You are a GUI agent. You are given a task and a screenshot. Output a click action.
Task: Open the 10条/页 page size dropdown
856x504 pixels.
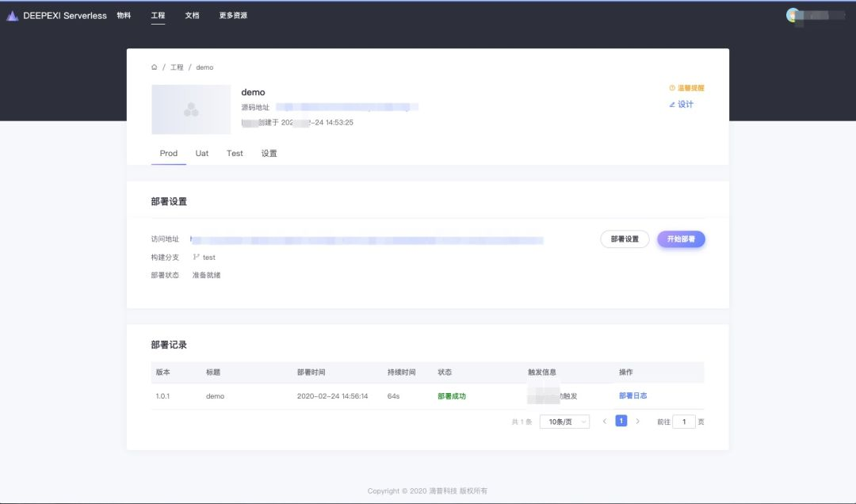(564, 422)
